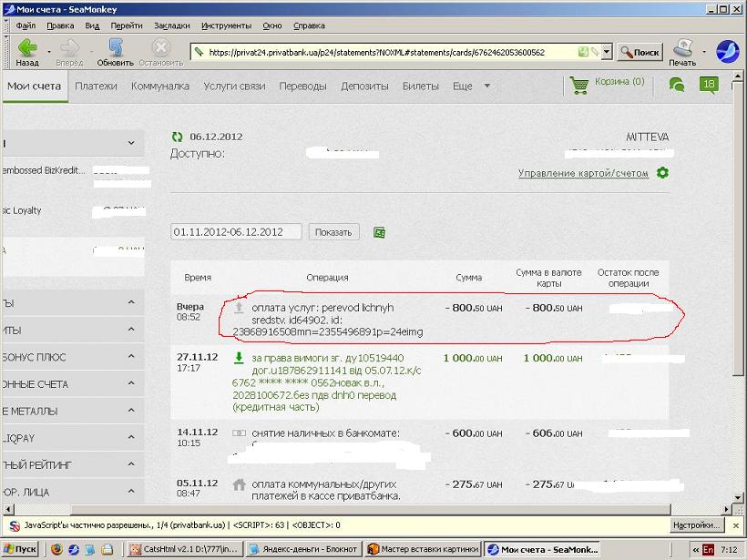Screen dimensions: 747x560
Task: Reload the page with Обновить button
Action: pyautogui.click(x=115, y=47)
